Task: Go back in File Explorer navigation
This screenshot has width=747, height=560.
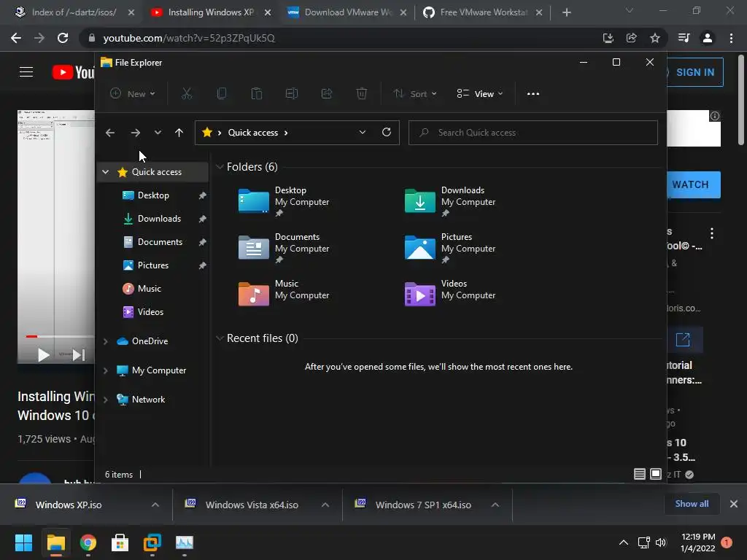Action: point(110,133)
